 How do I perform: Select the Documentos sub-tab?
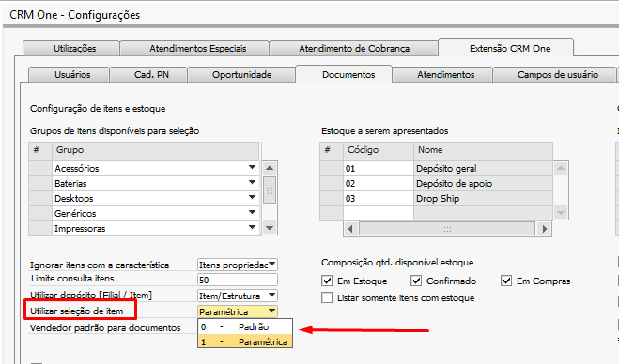(x=344, y=74)
